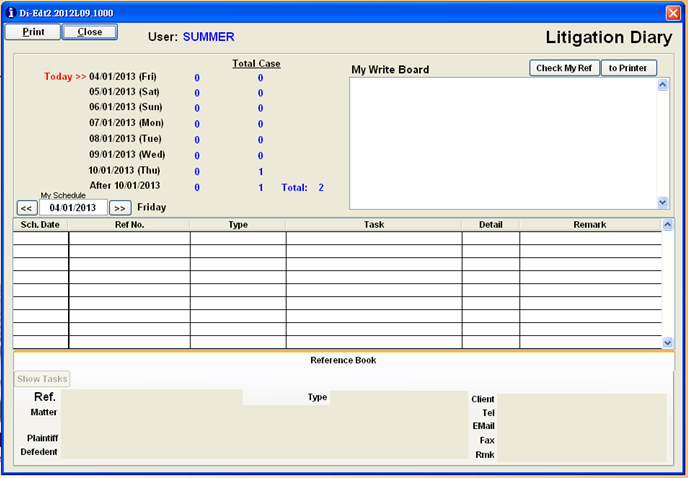688x478 pixels.
Task: Send write board to Printer
Action: pyautogui.click(x=628, y=68)
